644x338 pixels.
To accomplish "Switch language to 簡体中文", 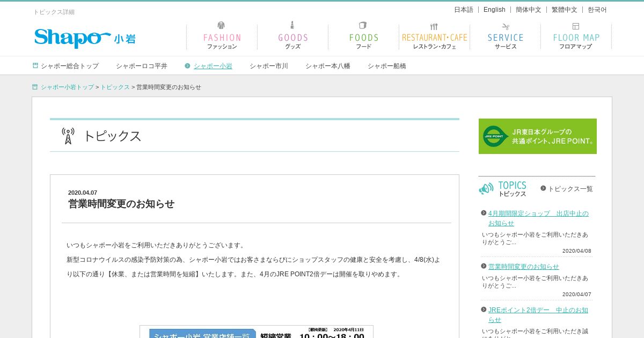I will tap(529, 10).
